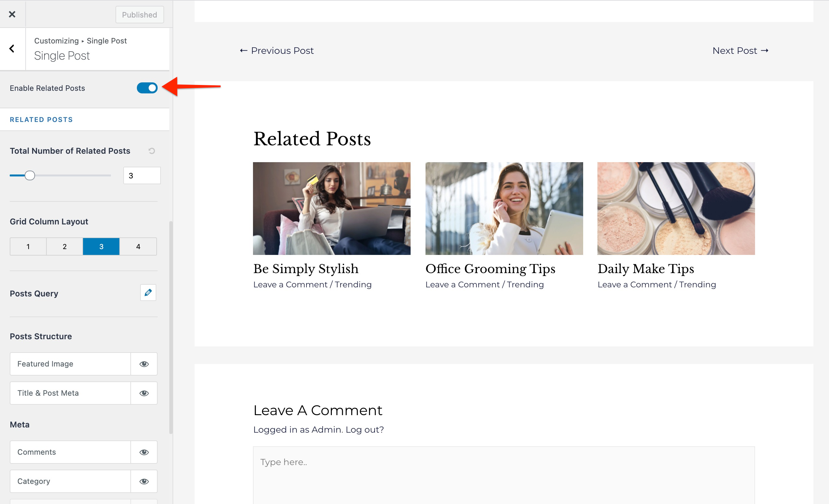
Task: Reset Total Number of Related Posts
Action: pos(152,151)
